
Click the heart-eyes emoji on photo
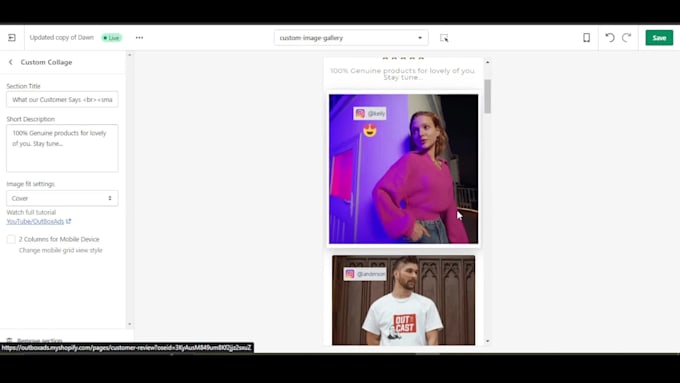pos(370,130)
